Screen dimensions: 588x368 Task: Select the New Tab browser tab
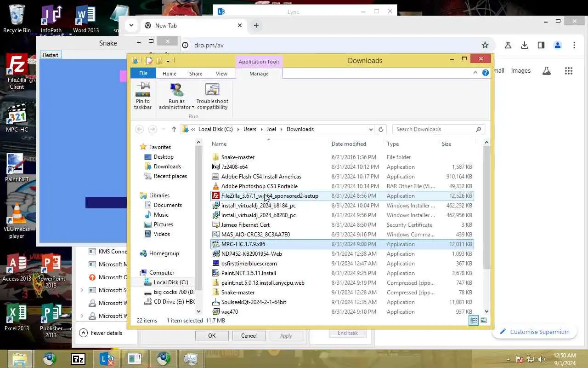pyautogui.click(x=193, y=25)
